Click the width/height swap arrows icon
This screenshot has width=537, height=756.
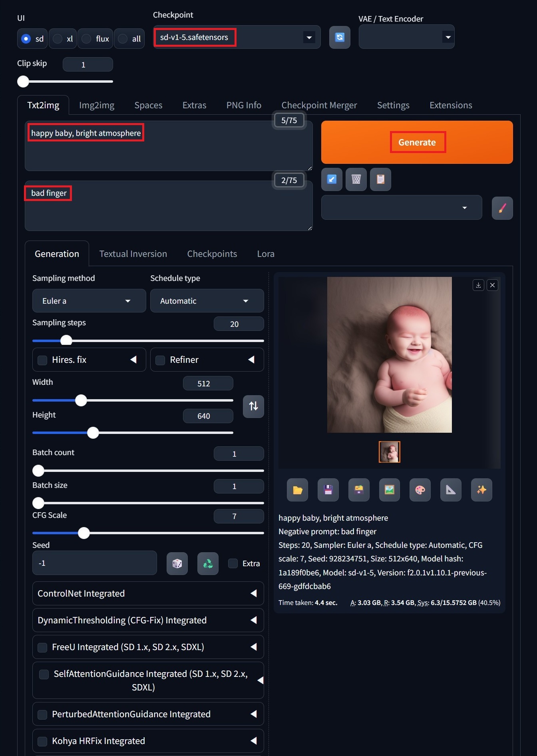point(253,406)
